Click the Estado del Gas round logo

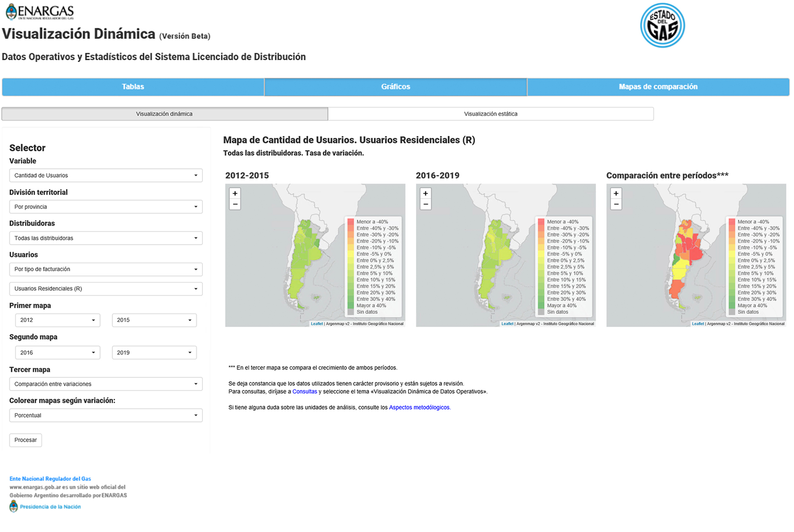click(662, 25)
